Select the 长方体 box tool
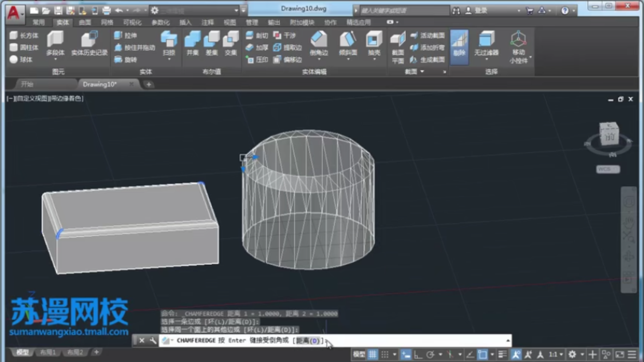Image resolution: width=644 pixels, height=362 pixels. 24,35
